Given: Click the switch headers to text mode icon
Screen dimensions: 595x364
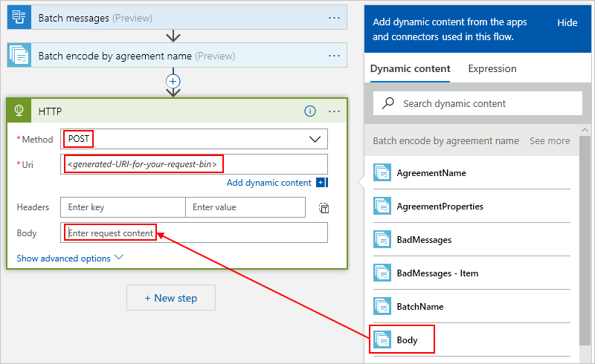Looking at the screenshot, I should (x=324, y=208).
